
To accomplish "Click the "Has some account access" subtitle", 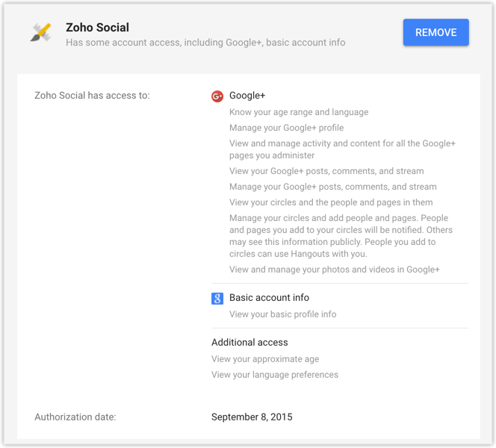I will pos(205,43).
